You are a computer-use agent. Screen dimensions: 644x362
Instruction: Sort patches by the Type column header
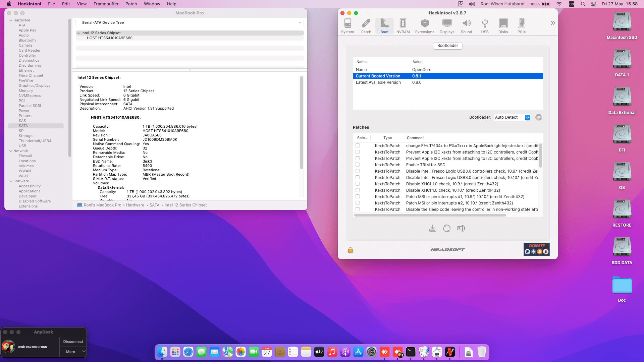(x=387, y=138)
